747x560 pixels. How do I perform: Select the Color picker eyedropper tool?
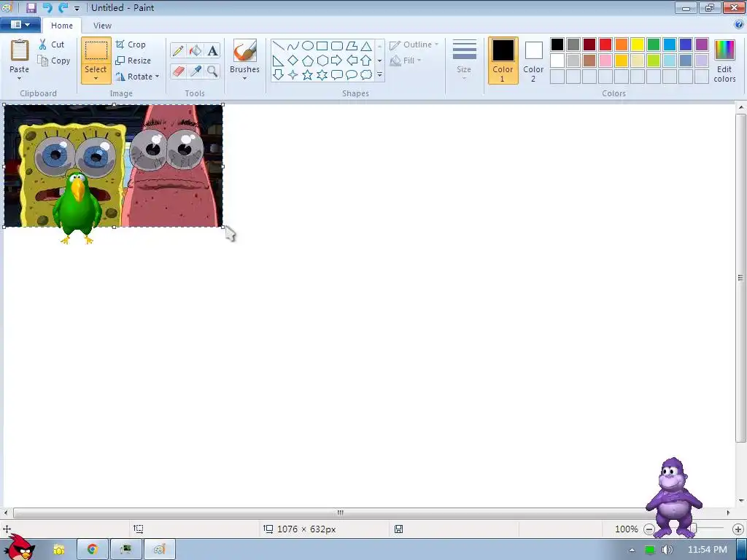pyautogui.click(x=196, y=71)
